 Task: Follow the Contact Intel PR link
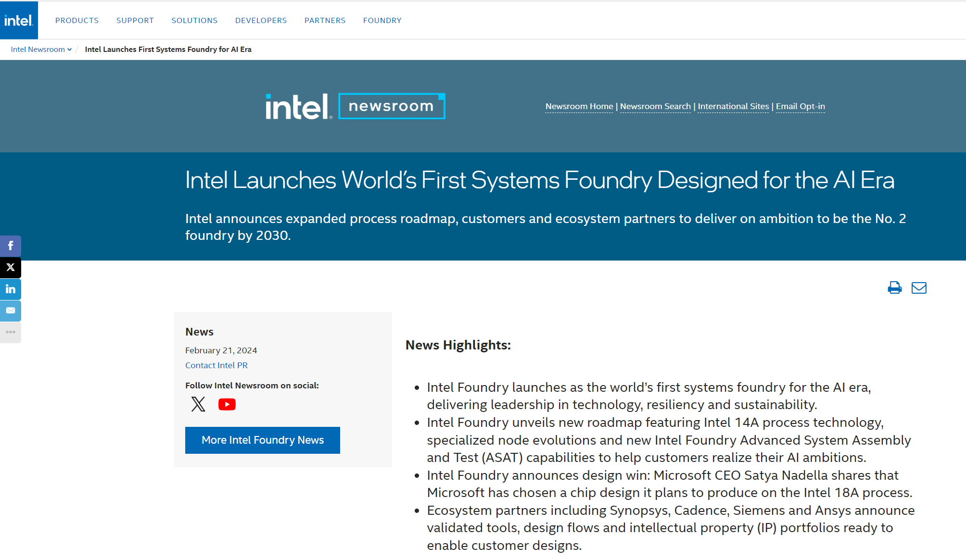tap(216, 365)
